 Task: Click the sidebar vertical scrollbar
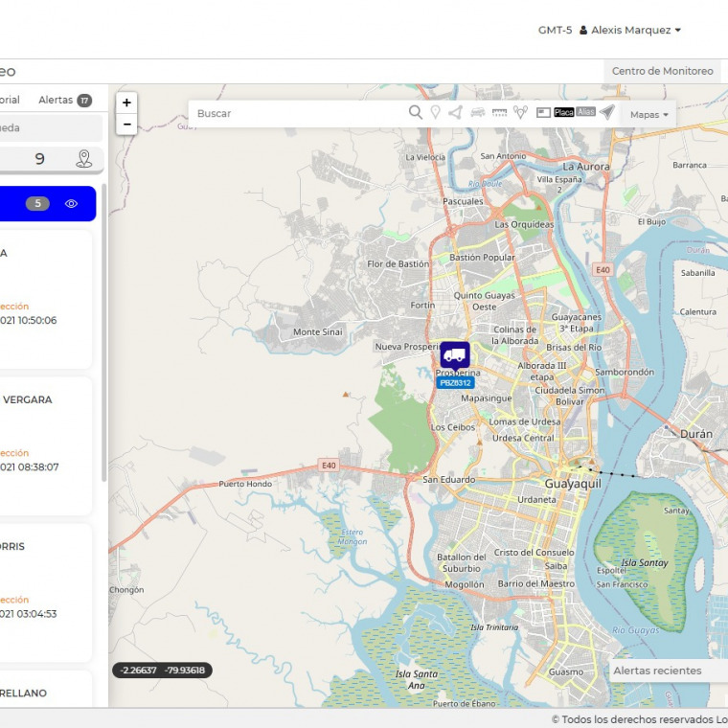(x=104, y=332)
